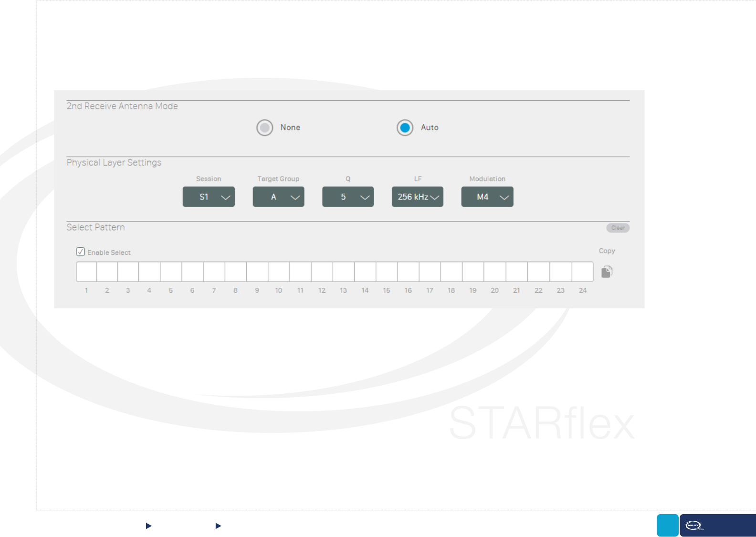756x537 pixels.
Task: Open the Q value 5 dropdown
Action: coord(348,197)
